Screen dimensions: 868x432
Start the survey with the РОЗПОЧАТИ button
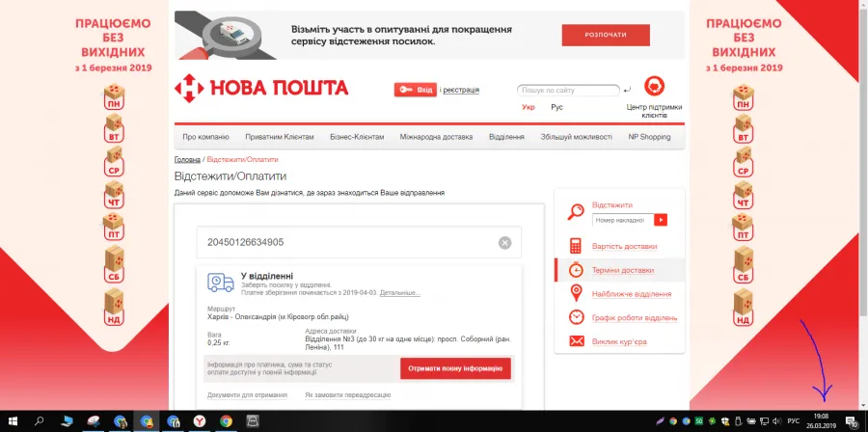click(x=606, y=35)
